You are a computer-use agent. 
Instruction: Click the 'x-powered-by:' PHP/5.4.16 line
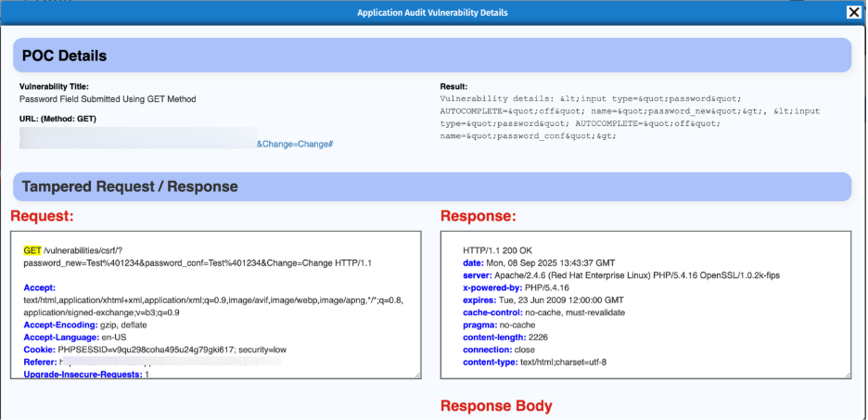(516, 287)
